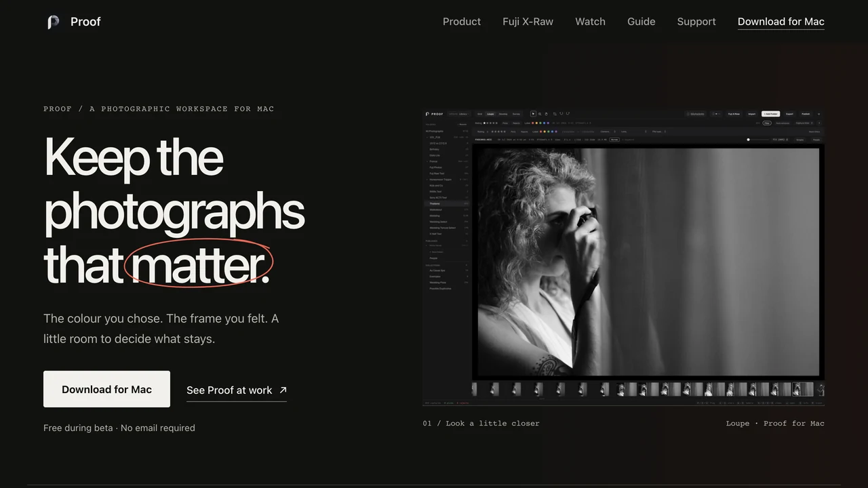This screenshot has width=868, height=488.
Task: Open the Product page from the navigation
Action: [462, 22]
